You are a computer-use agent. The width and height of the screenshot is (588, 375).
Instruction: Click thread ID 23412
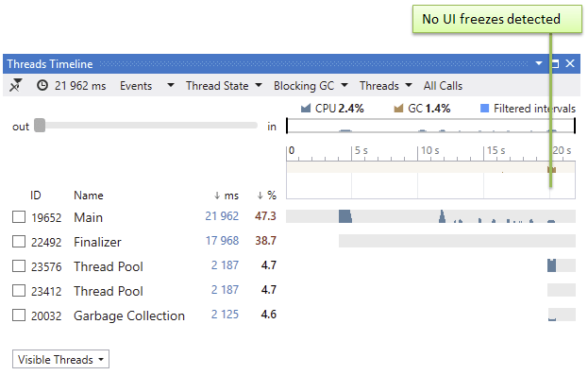(46, 291)
